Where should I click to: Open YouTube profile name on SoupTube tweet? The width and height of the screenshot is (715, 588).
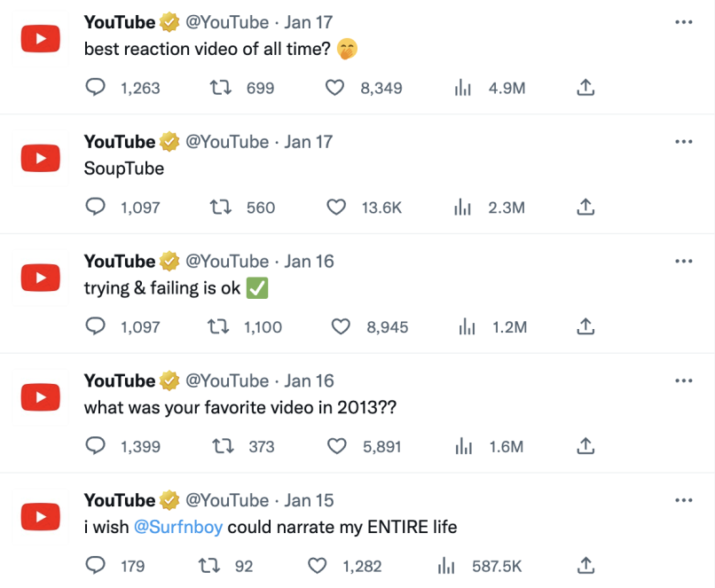pos(120,142)
